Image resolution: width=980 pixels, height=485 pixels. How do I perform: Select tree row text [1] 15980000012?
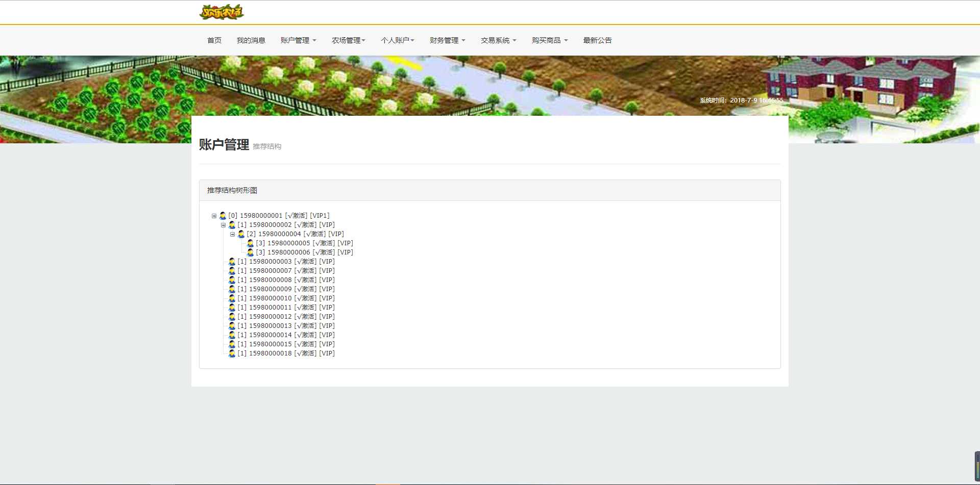tap(286, 317)
